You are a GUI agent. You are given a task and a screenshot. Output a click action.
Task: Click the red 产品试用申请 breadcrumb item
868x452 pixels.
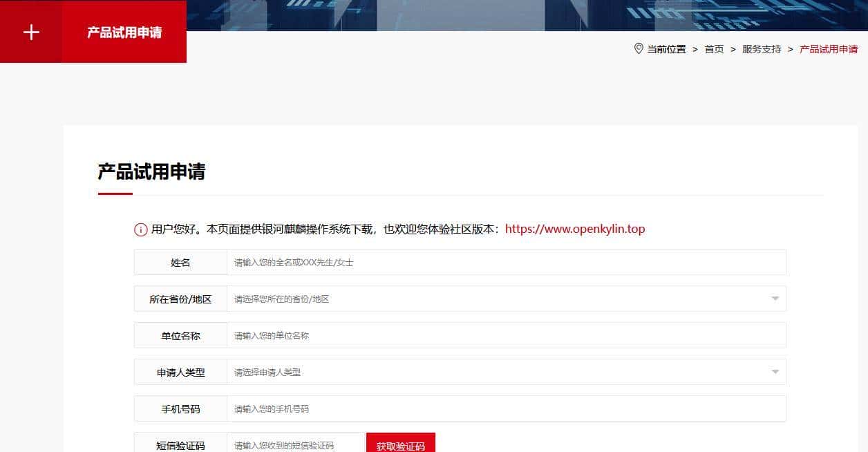(x=828, y=49)
